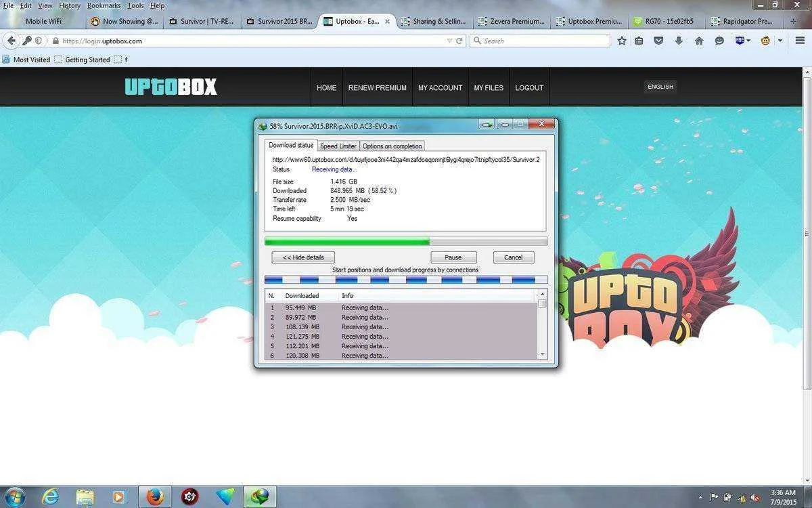Click LOGOUT on Uptobox
The width and height of the screenshot is (812, 508).
click(529, 87)
